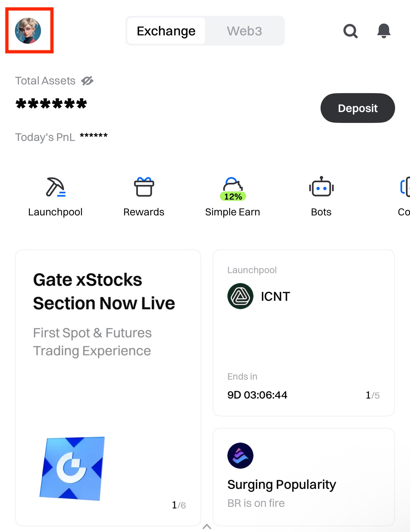Tap the ICNT token logo
410x532 pixels.
240,296
